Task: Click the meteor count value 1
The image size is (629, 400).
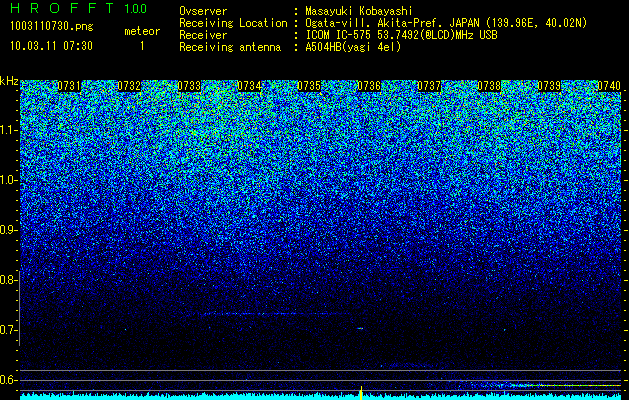Action: click(142, 46)
